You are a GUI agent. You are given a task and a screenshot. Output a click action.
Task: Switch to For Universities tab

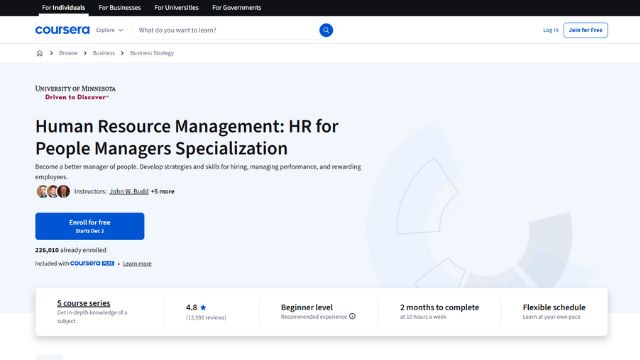[176, 7]
